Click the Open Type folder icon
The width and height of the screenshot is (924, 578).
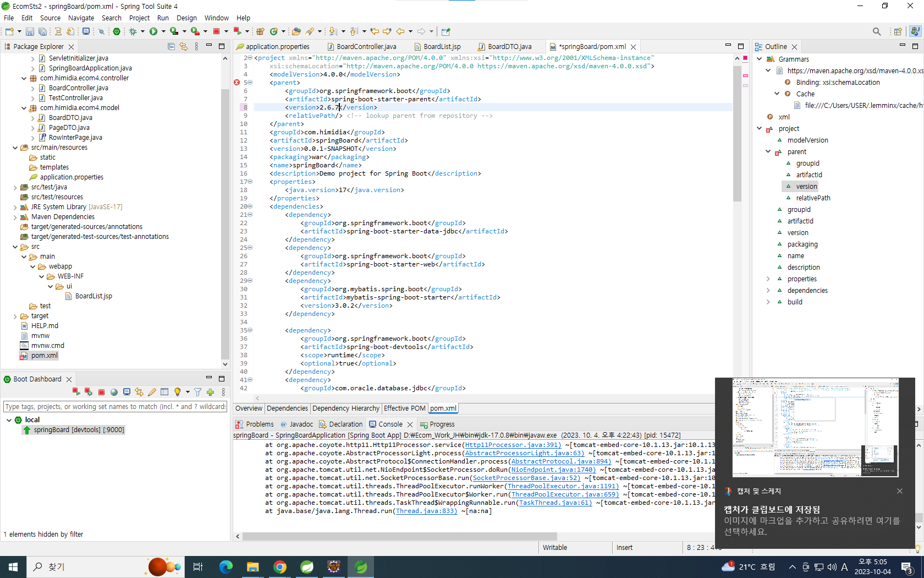(296, 31)
